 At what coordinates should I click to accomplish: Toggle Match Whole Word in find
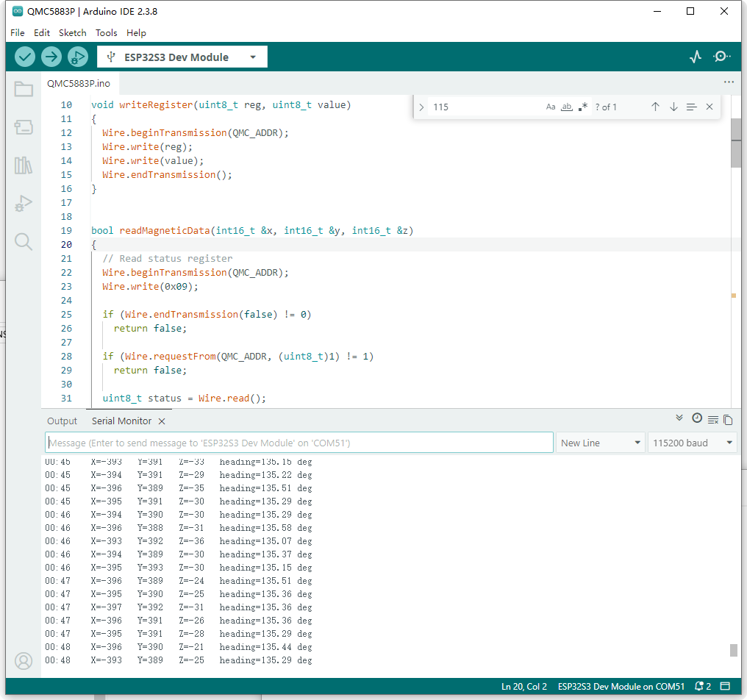(566, 107)
